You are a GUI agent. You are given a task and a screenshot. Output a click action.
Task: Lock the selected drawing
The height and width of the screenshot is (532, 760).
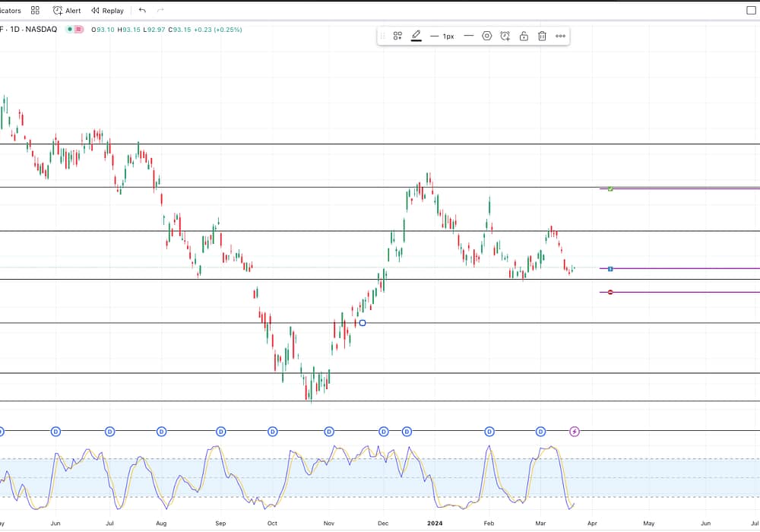524,36
